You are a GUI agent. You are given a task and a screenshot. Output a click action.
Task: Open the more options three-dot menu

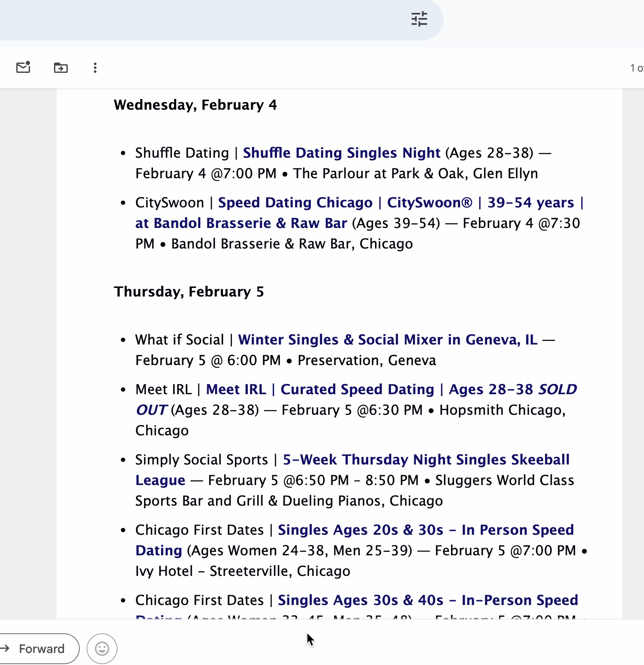coord(95,68)
